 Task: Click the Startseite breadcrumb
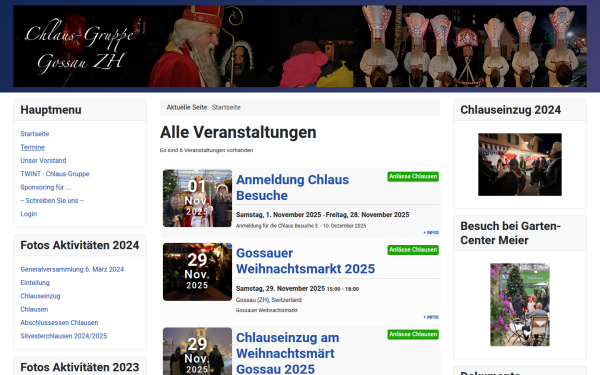(226, 108)
